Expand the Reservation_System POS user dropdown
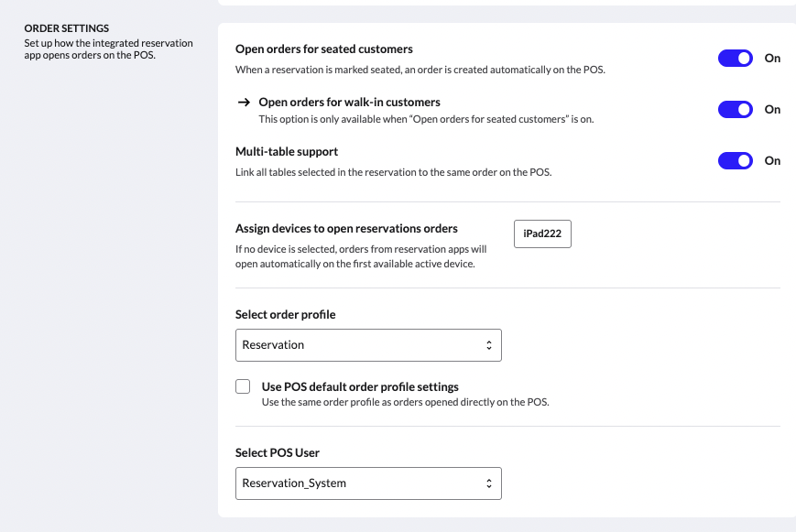Image resolution: width=796 pixels, height=532 pixels. pyautogui.click(x=368, y=483)
